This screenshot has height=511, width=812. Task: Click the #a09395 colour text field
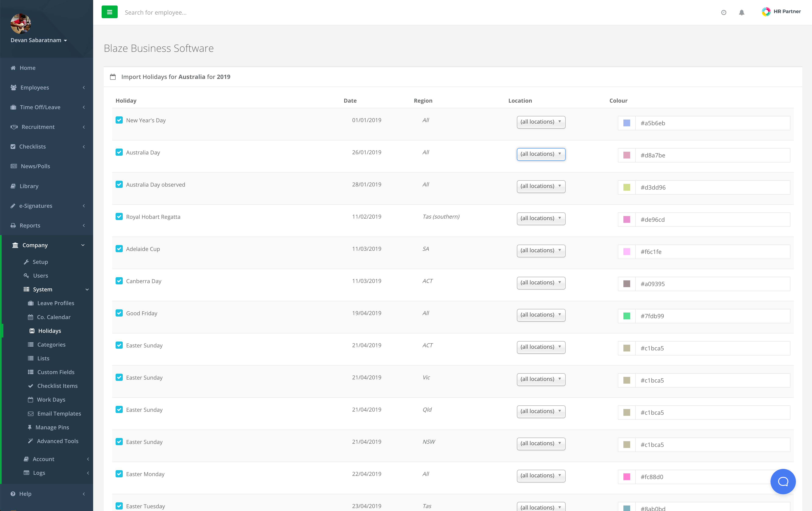713,284
